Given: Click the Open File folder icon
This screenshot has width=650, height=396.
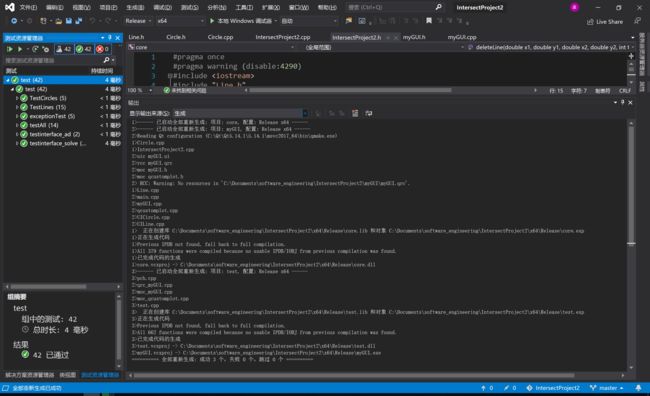Looking at the screenshot, I should [x=59, y=21].
